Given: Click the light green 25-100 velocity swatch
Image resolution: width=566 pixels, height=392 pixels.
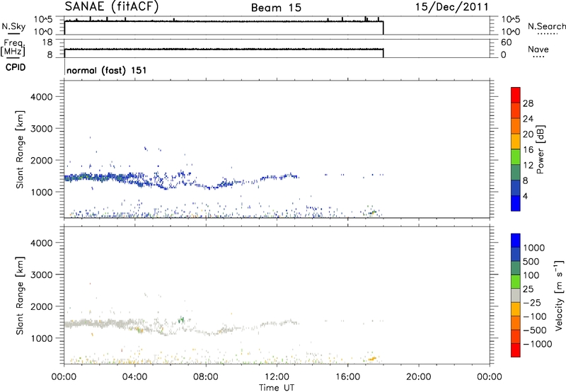Looking at the screenshot, I should pyautogui.click(x=516, y=282).
